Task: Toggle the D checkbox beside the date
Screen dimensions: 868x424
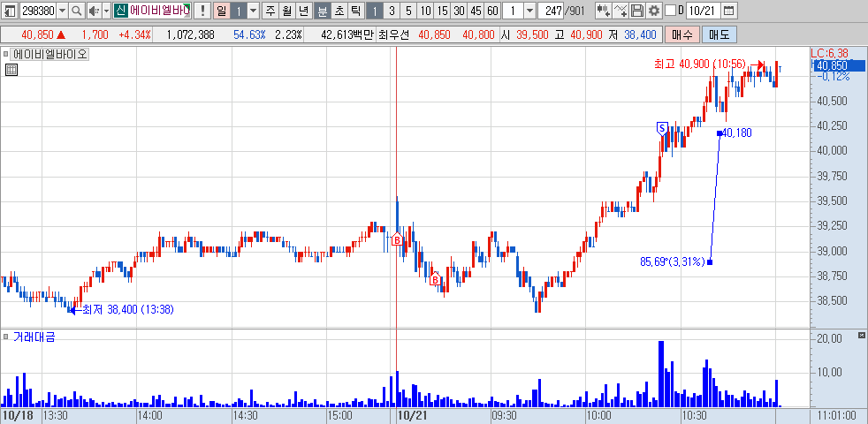Action: click(670, 11)
